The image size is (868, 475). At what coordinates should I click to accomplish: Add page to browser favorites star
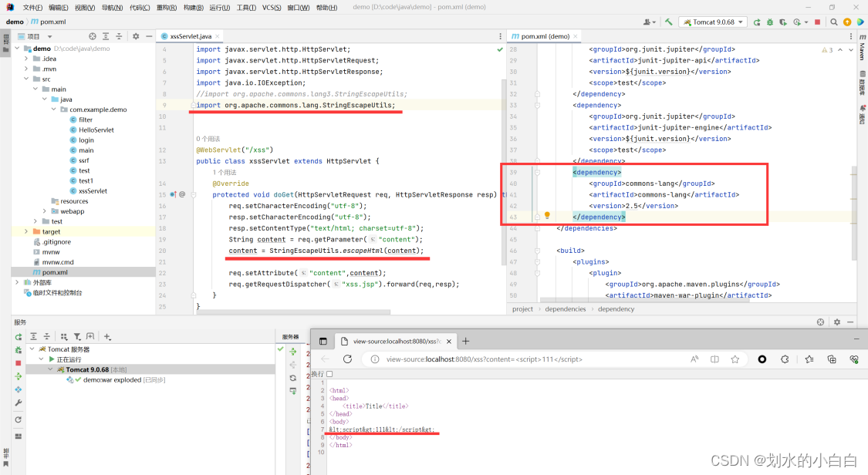[x=735, y=359]
